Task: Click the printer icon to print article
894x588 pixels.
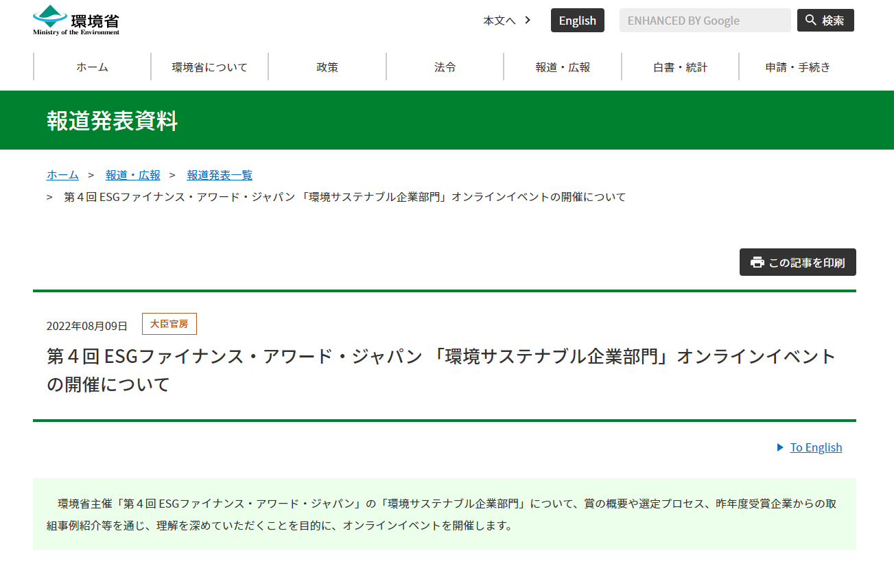Action: (757, 262)
